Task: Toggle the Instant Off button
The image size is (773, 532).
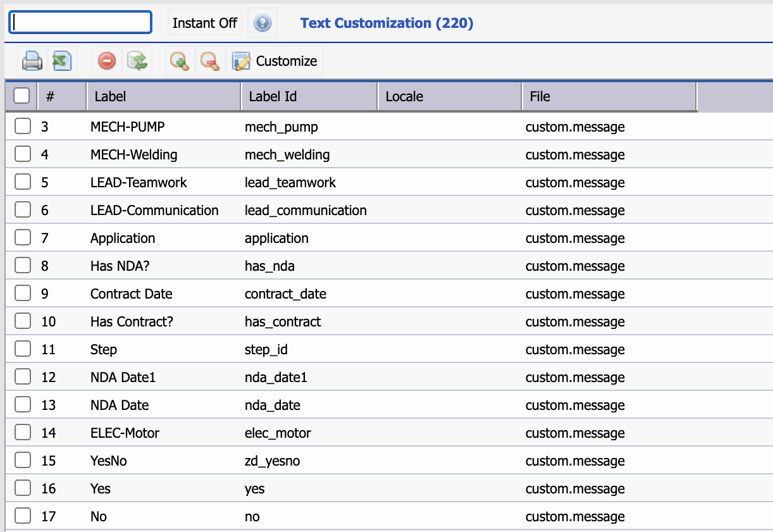Action: pyautogui.click(x=205, y=23)
